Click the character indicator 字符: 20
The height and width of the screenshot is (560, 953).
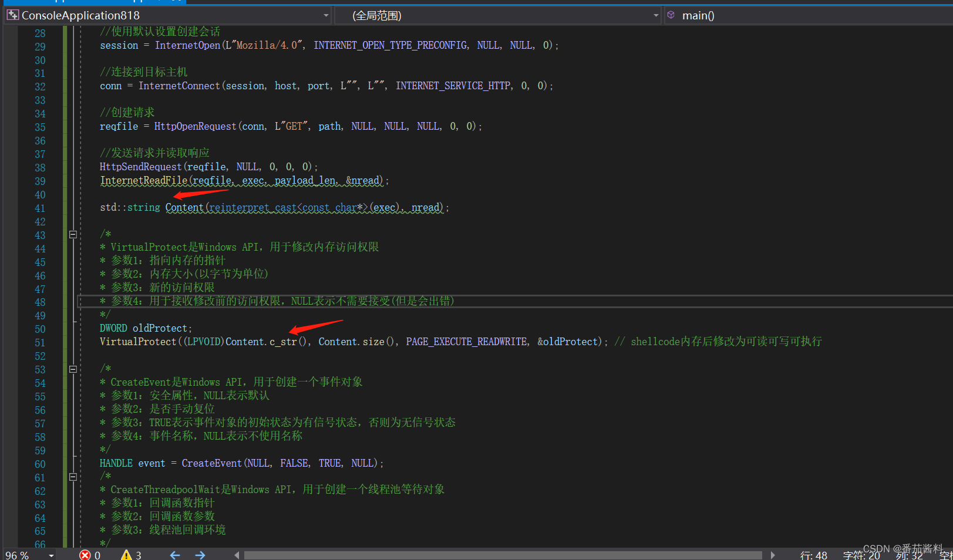tap(861, 555)
